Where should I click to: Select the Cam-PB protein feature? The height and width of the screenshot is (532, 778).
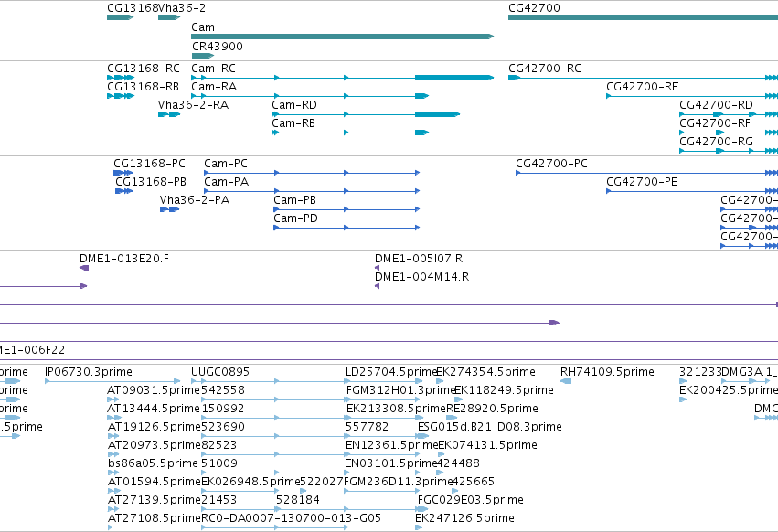click(x=346, y=209)
